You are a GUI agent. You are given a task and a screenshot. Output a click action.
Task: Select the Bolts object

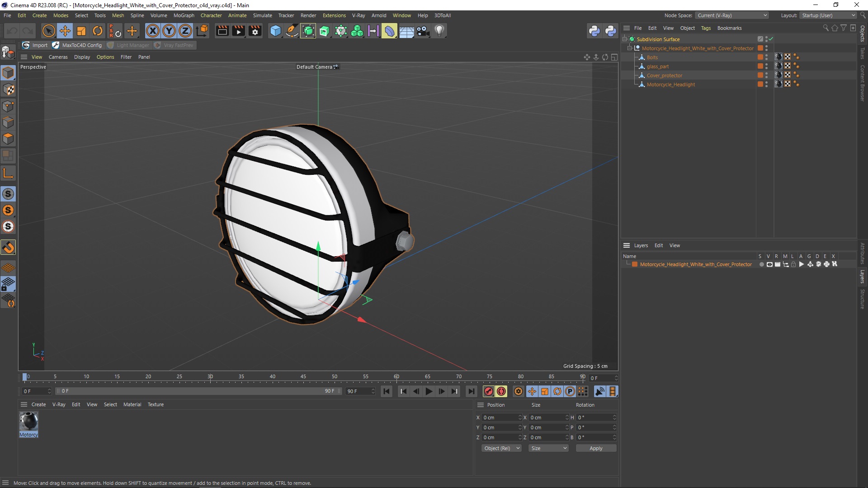pos(652,57)
